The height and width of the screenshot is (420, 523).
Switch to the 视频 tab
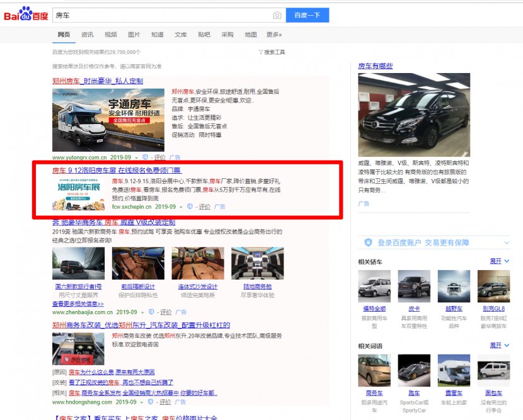[x=110, y=35]
